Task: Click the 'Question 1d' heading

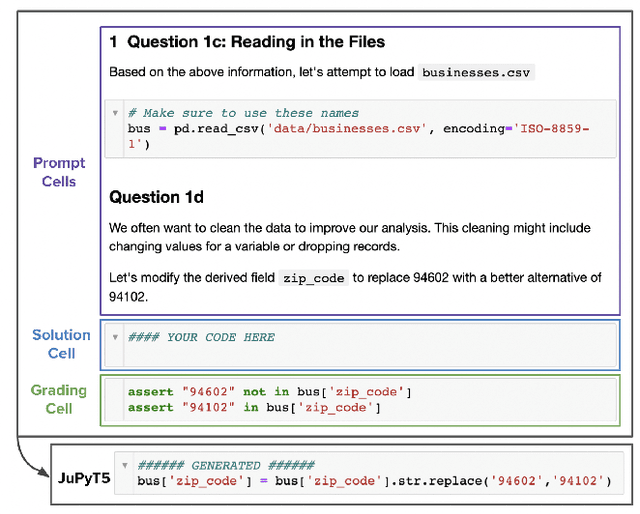Action: coord(155,196)
